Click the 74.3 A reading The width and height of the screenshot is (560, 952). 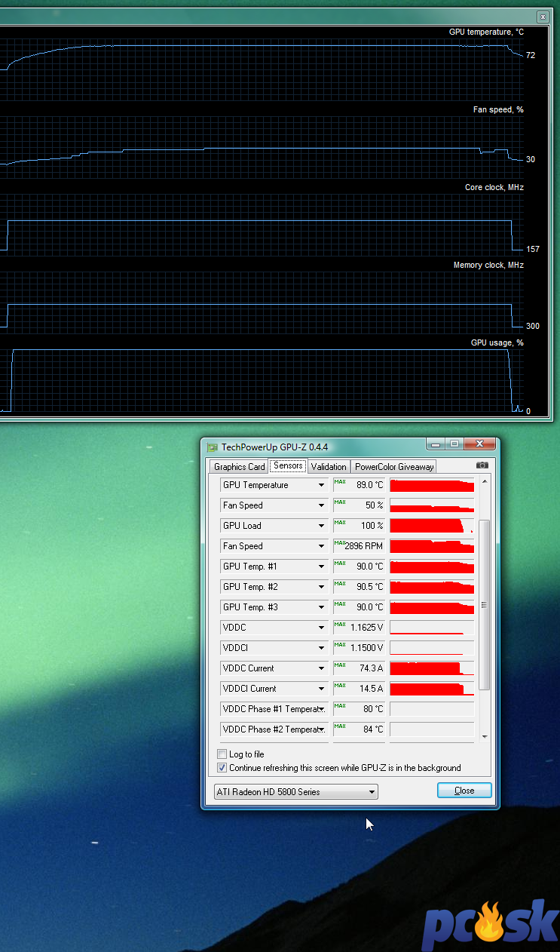pyautogui.click(x=371, y=668)
